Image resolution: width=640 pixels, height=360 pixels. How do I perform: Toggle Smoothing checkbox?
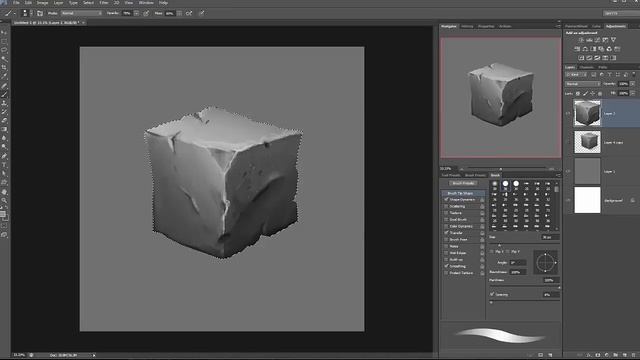pos(446,266)
